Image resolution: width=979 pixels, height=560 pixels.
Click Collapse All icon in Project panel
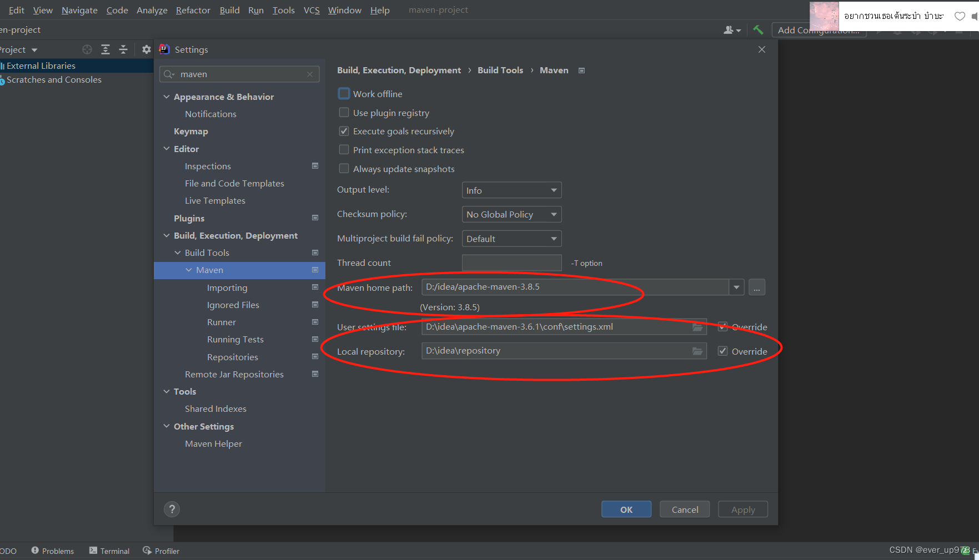(123, 49)
